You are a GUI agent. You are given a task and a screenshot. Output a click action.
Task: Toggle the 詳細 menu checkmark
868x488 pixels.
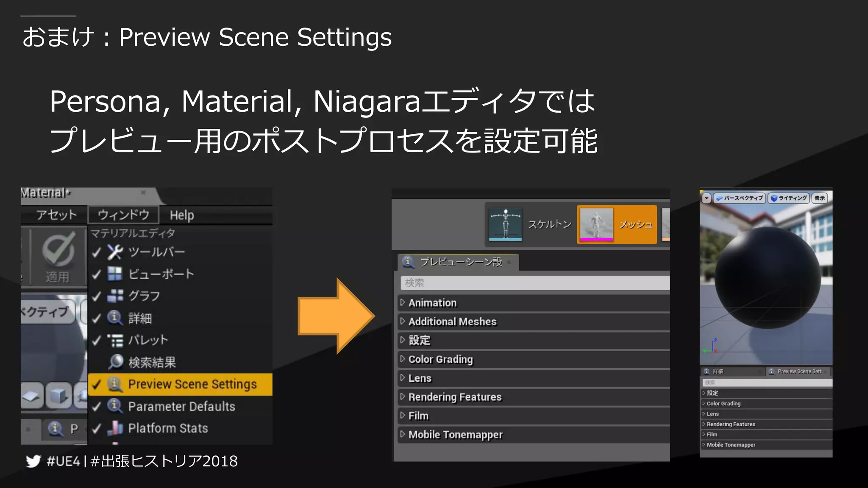pyautogui.click(x=97, y=318)
